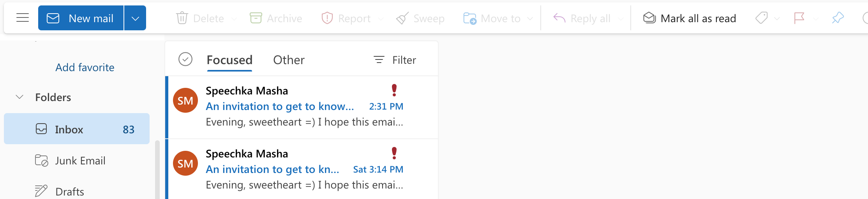This screenshot has height=199, width=868.
Task: Click the Add favorite link
Action: 85,67
